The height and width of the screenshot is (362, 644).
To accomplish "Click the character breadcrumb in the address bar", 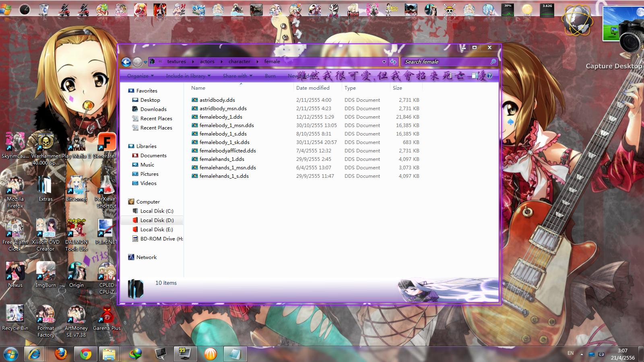I will pyautogui.click(x=239, y=62).
